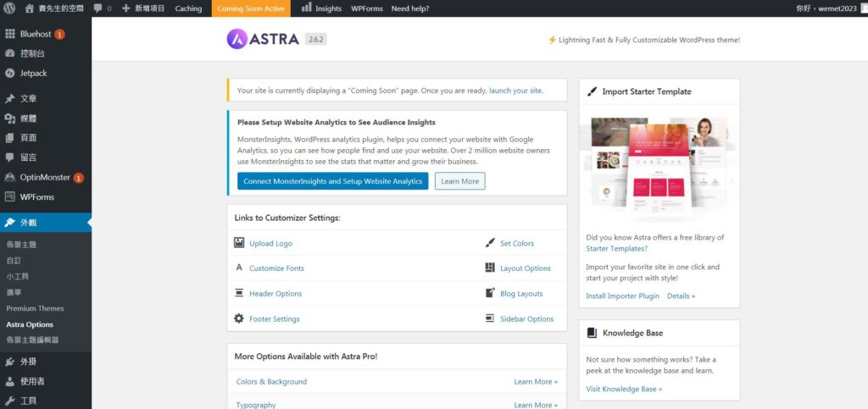Open the Footer Settings link

(275, 319)
